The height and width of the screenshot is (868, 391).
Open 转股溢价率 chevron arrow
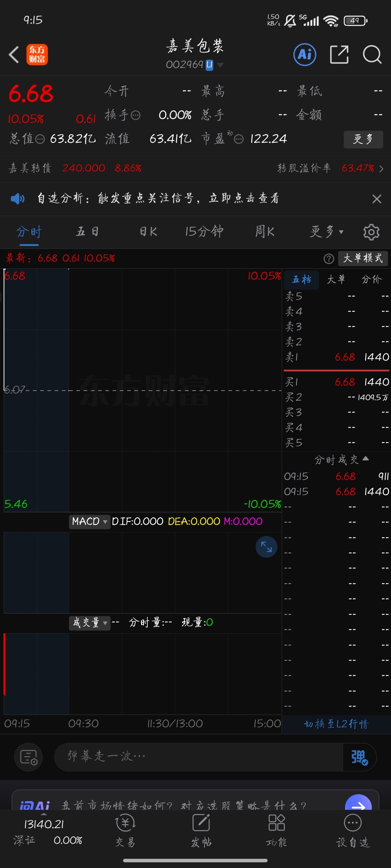click(381, 169)
